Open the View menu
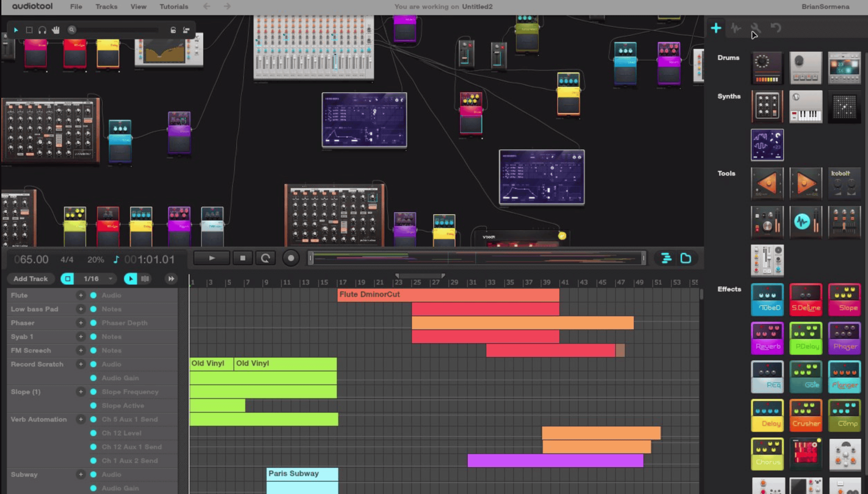The height and width of the screenshot is (494, 868). click(138, 7)
